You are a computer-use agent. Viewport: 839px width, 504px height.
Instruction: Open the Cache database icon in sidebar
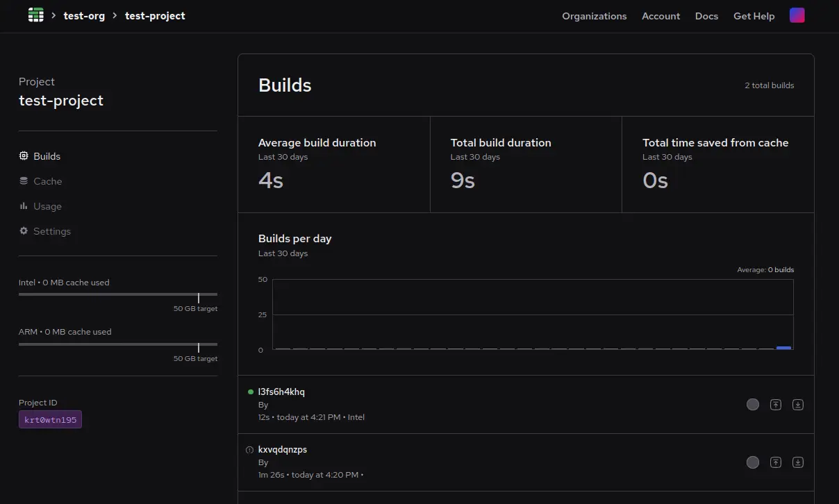tap(23, 181)
